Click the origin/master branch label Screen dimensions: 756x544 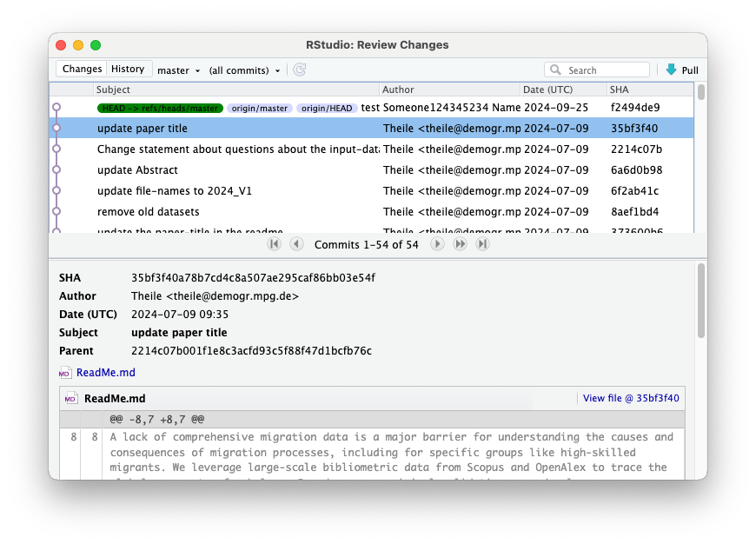259,108
